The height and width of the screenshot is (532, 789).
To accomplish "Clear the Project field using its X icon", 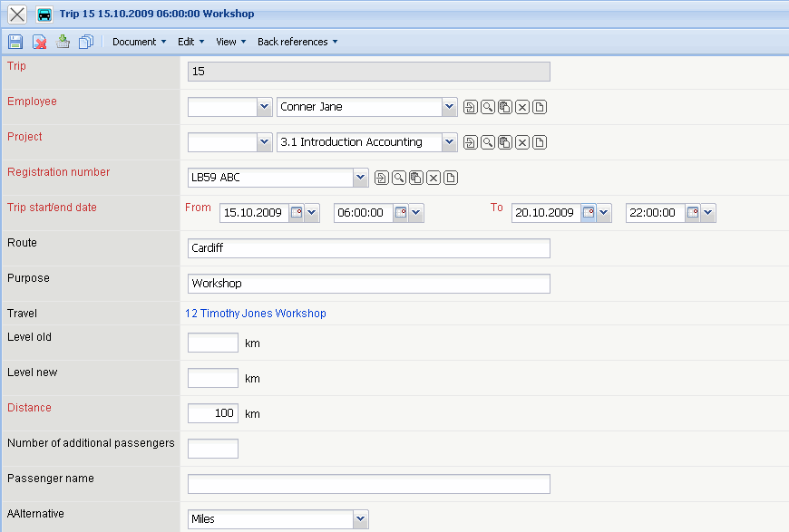I will (522, 142).
